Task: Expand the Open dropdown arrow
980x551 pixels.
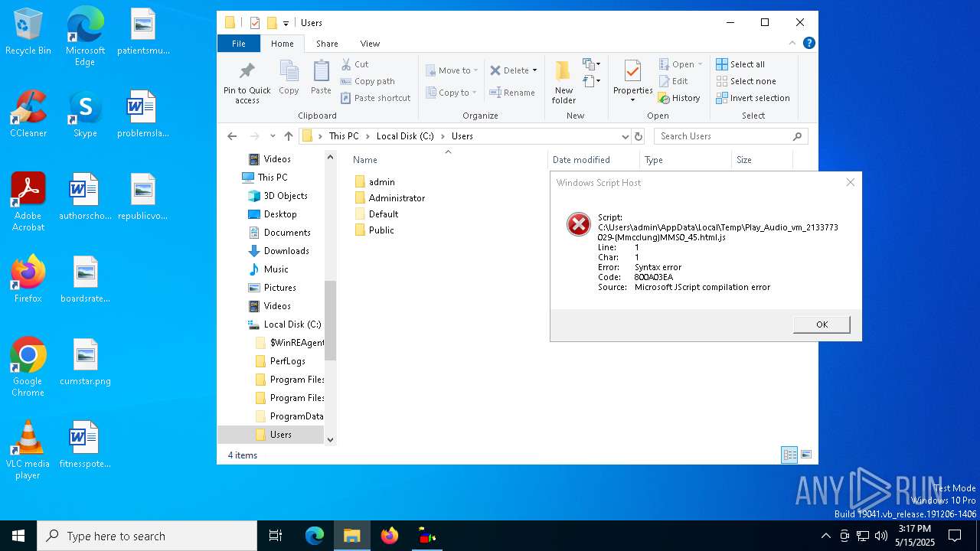Action: [700, 64]
